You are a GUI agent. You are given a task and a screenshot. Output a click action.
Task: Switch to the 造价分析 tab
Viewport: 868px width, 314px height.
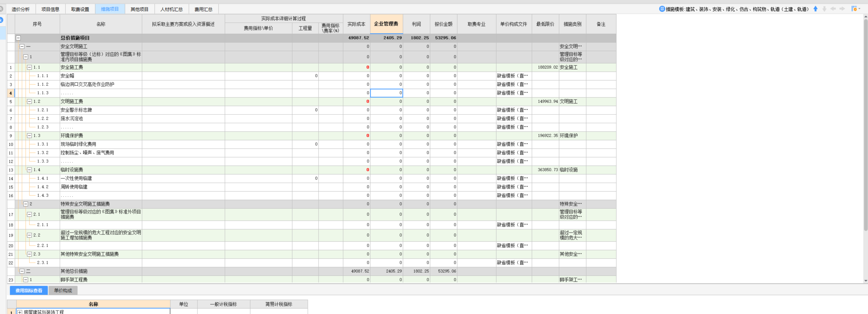[x=21, y=9]
